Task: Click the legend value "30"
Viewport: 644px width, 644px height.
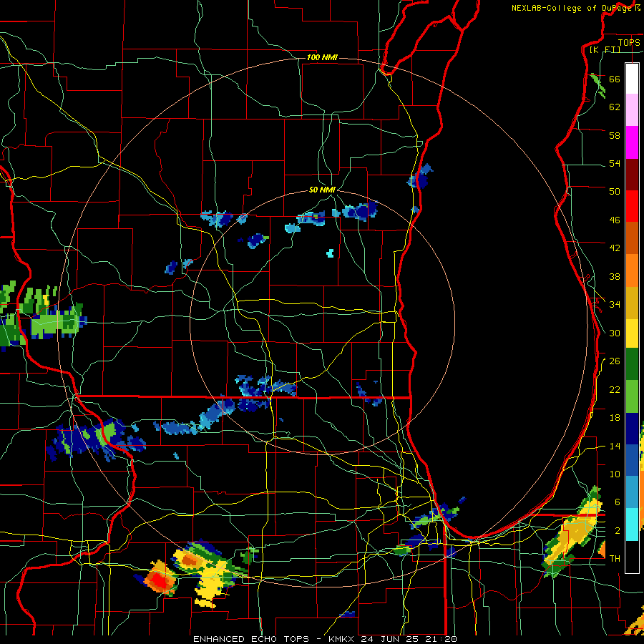Action: click(615, 333)
